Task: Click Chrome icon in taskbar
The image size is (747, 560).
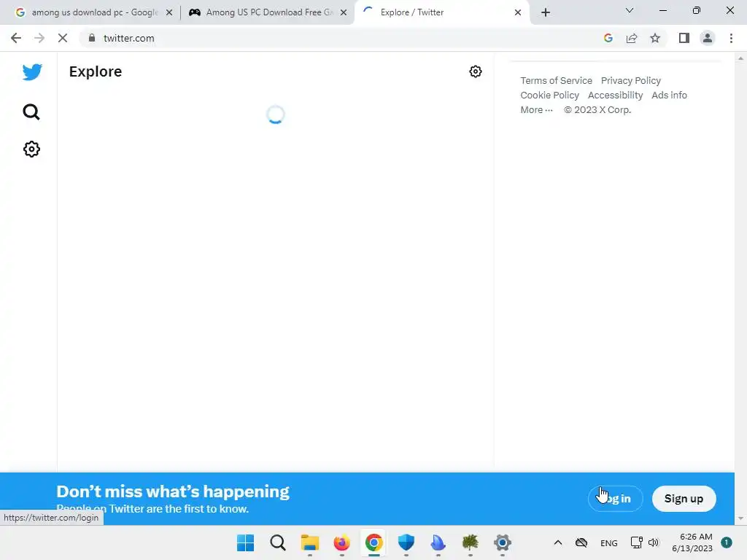Action: point(374,542)
